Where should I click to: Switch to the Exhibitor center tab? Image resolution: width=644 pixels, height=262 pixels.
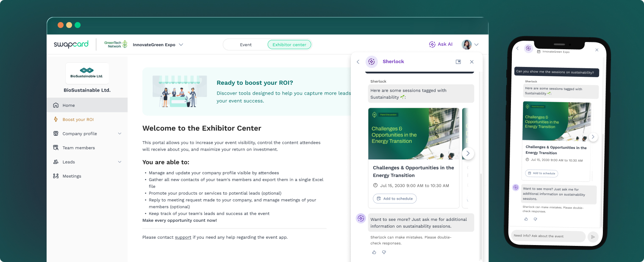click(x=289, y=45)
